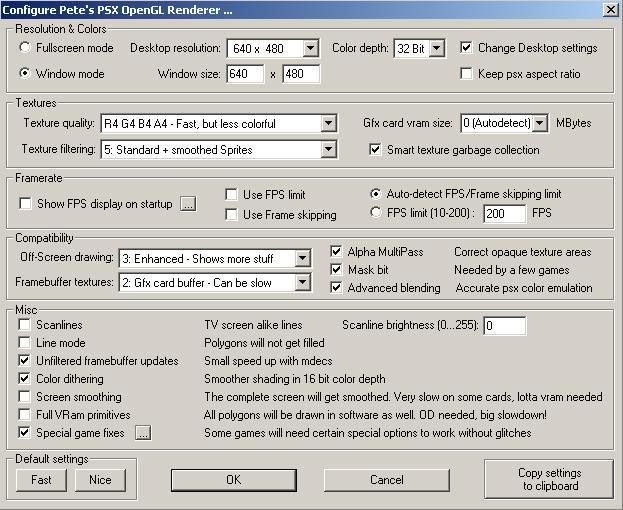Toggle Smart texture garbage collection
This screenshot has width=623, height=510.
[x=375, y=149]
